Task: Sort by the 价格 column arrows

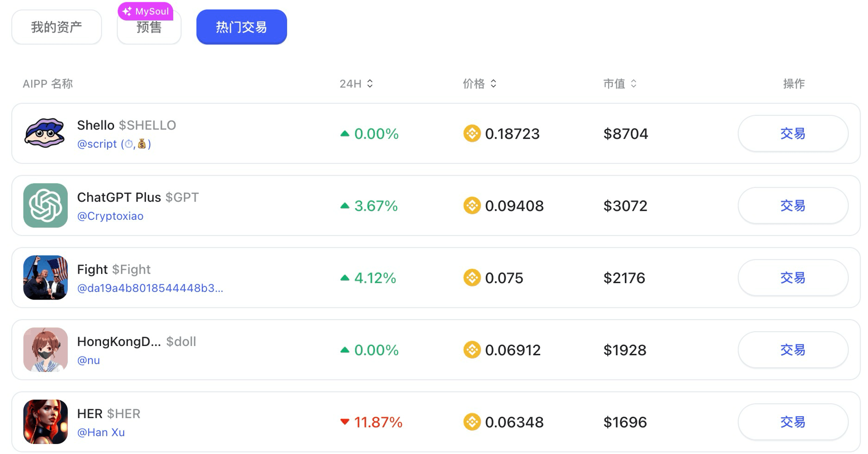Action: 493,84
